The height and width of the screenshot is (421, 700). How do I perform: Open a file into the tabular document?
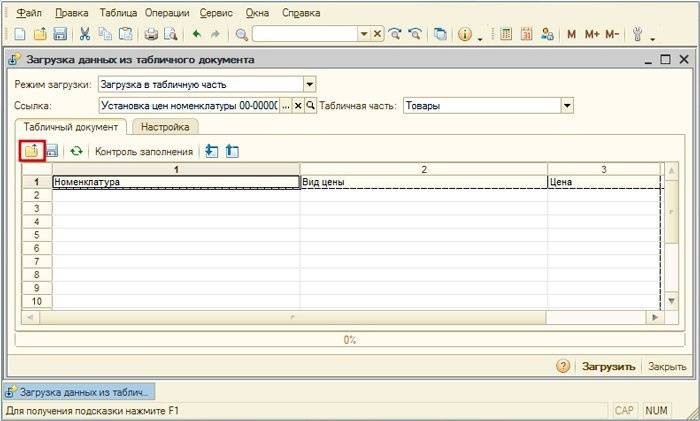(x=32, y=151)
